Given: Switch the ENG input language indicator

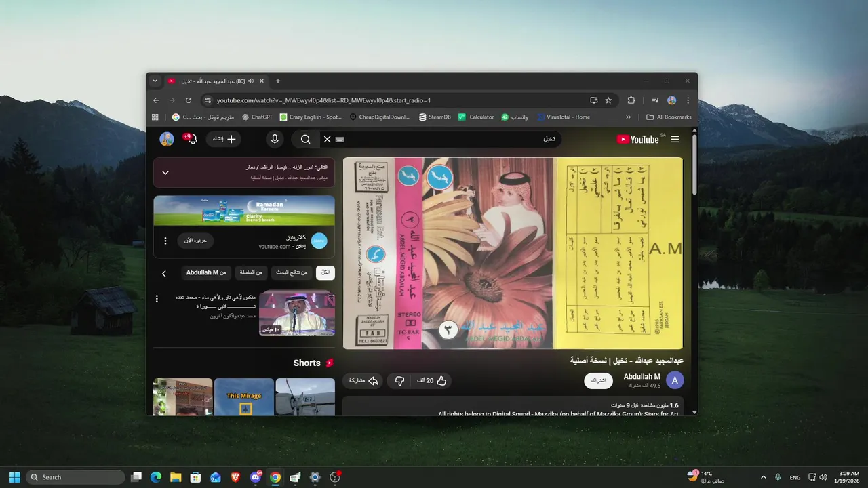Looking at the screenshot, I should tap(795, 477).
